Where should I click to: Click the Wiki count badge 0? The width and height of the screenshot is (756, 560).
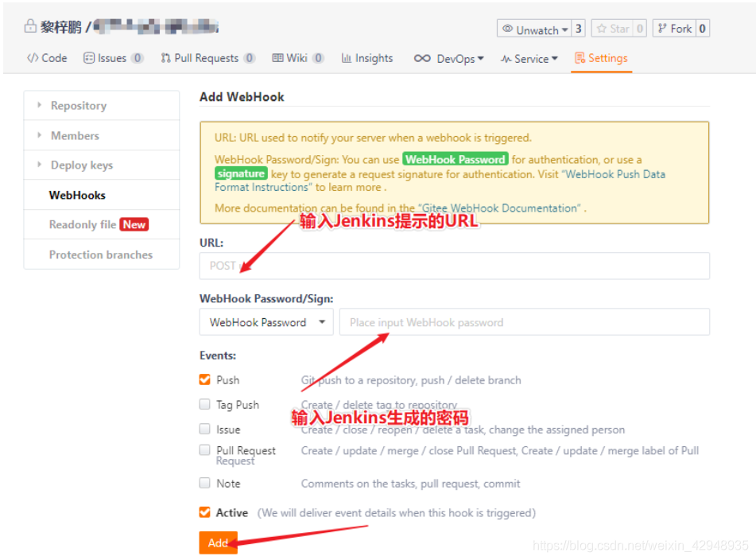(318, 58)
